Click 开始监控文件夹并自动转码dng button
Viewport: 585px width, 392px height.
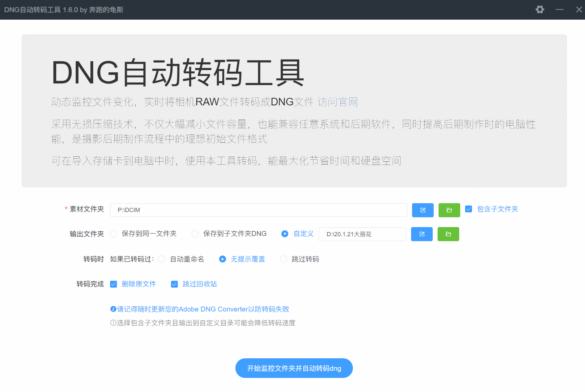pos(294,368)
